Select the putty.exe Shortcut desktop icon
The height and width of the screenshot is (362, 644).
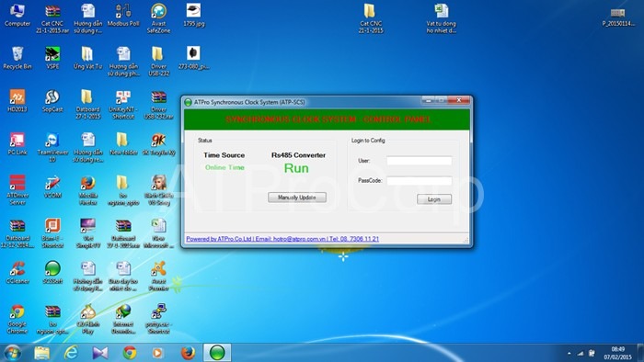[158, 320]
